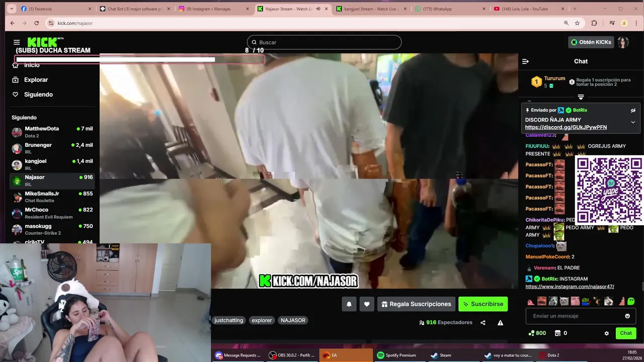Expand the gift leaderboard arrow

point(581,97)
